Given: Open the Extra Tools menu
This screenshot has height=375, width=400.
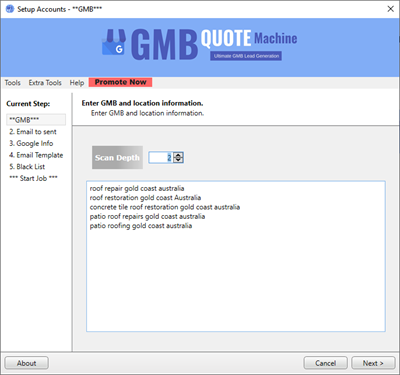Looking at the screenshot, I should (45, 83).
